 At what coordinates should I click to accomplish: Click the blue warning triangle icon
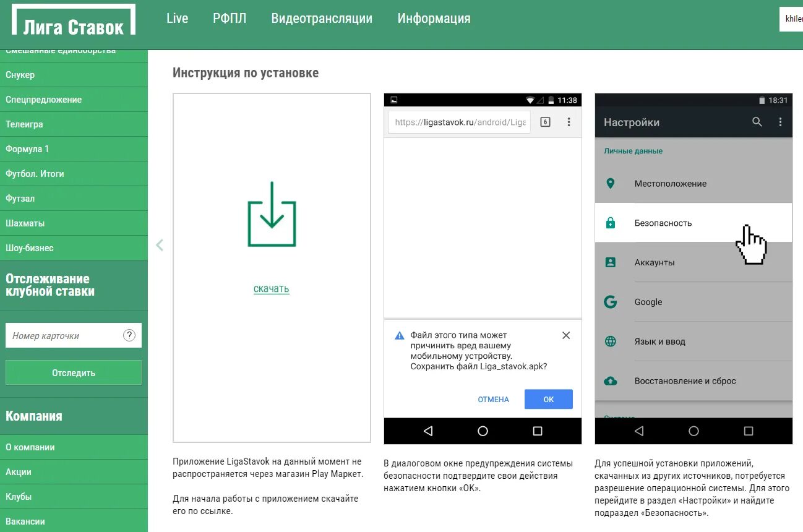[x=400, y=335]
